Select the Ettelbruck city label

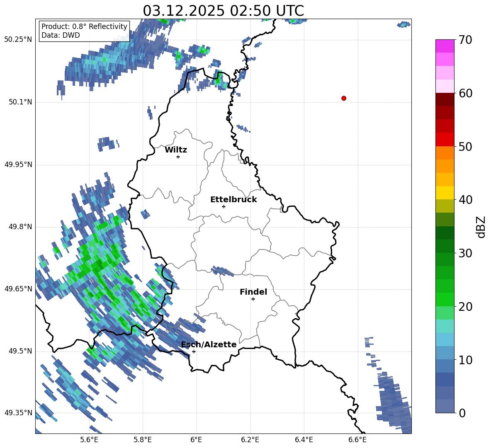[x=233, y=200]
